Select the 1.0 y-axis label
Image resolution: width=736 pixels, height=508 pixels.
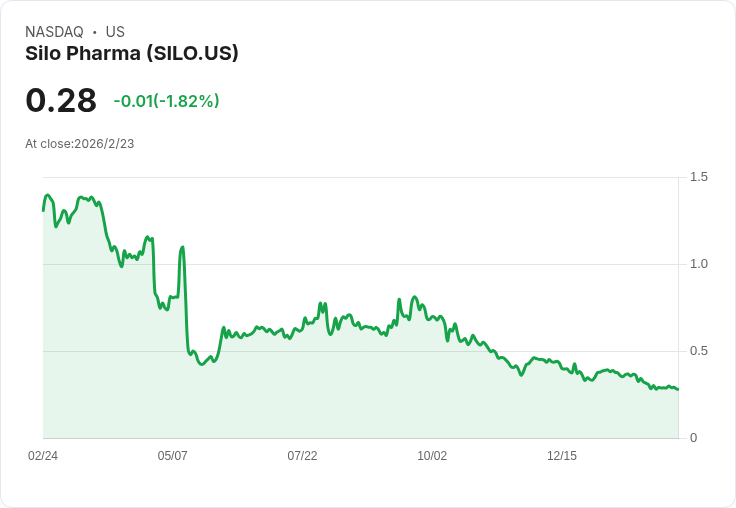point(699,264)
